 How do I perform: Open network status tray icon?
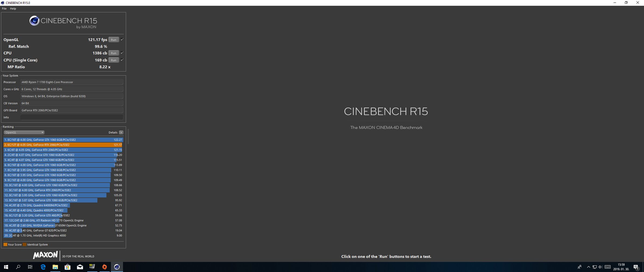tap(594, 267)
